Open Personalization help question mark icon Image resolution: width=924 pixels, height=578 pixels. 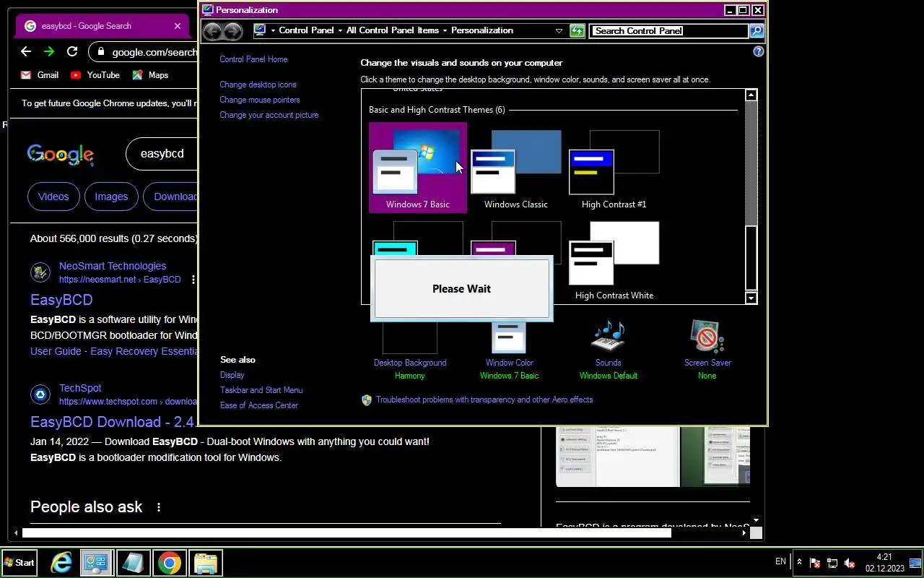point(758,51)
